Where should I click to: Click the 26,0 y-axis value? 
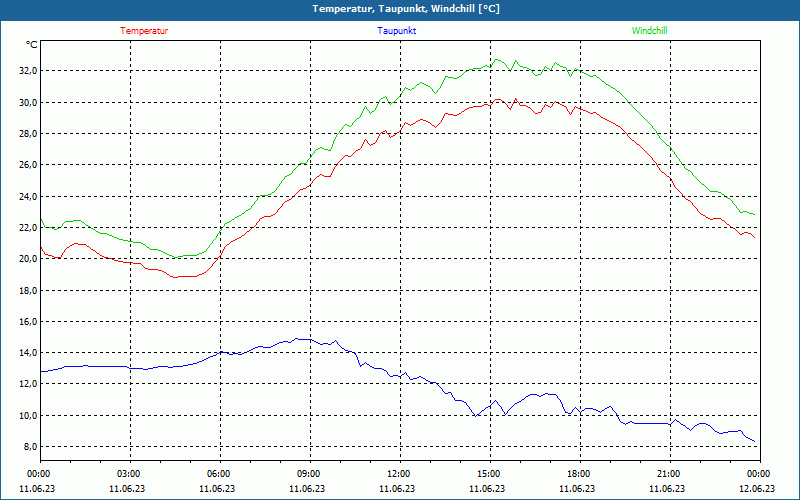point(28,165)
